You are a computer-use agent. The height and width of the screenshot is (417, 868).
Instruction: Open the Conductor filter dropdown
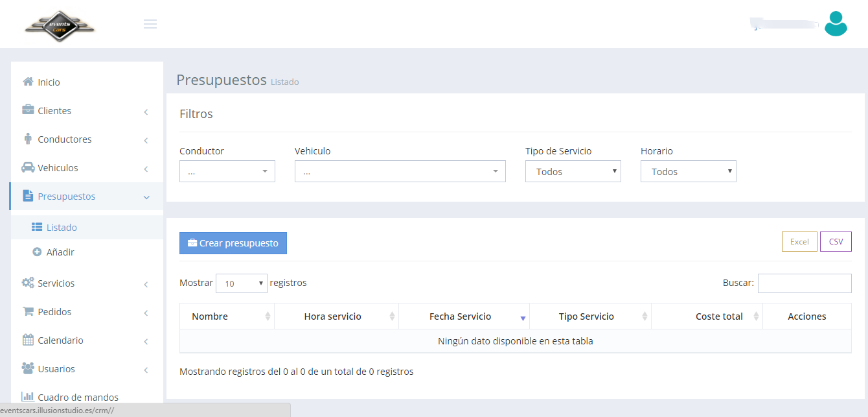(x=227, y=171)
